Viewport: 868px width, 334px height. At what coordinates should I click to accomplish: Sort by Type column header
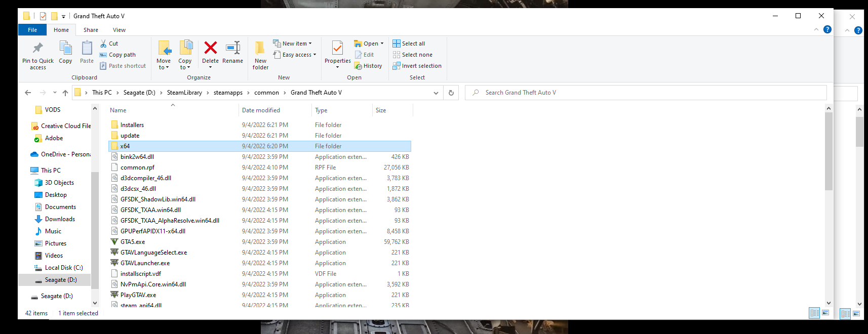coord(342,110)
